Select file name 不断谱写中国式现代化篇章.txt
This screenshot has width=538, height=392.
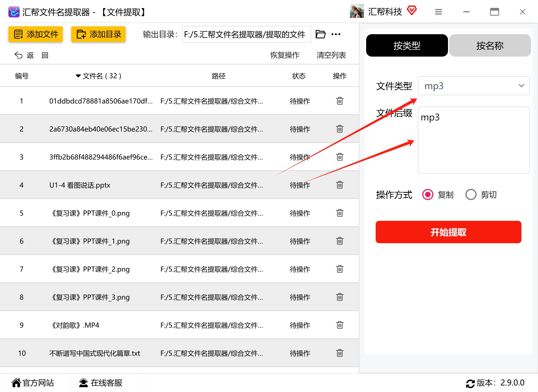(94, 353)
